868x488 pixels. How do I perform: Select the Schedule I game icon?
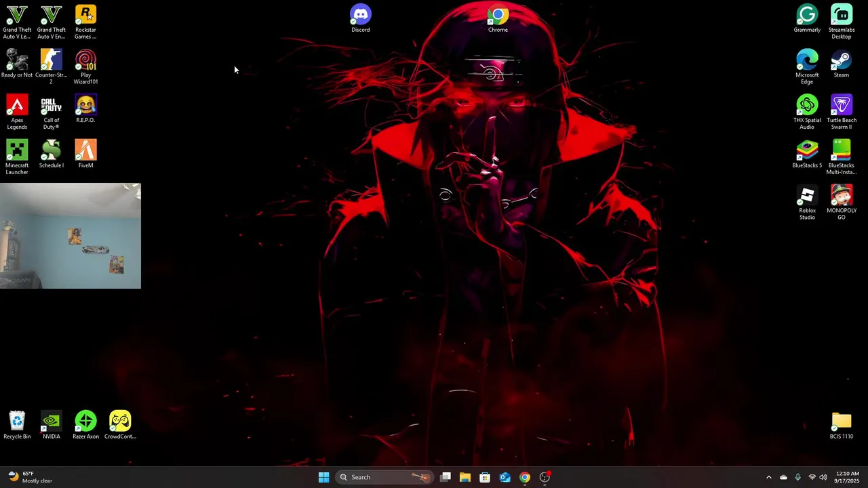pyautogui.click(x=52, y=154)
